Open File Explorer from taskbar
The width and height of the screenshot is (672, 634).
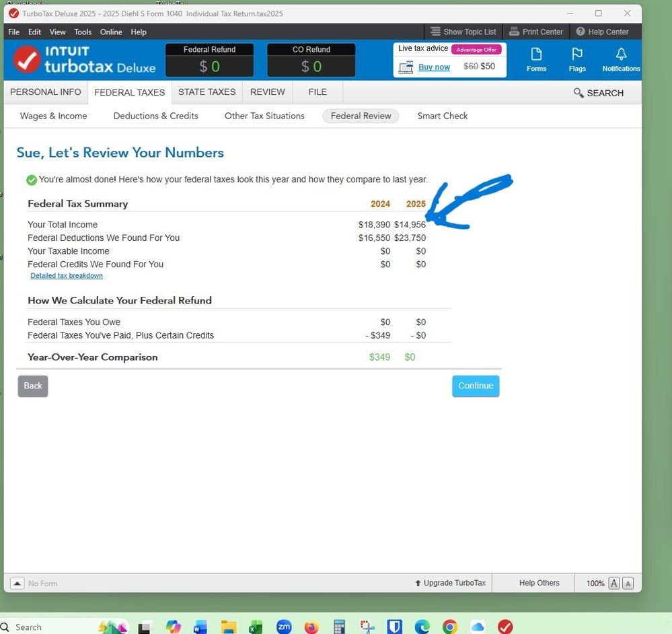229,627
